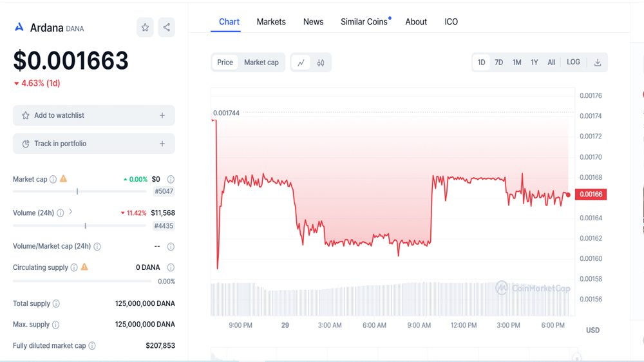Click market cap rank #5047 badge
This screenshot has width=644, height=362.
tap(164, 191)
